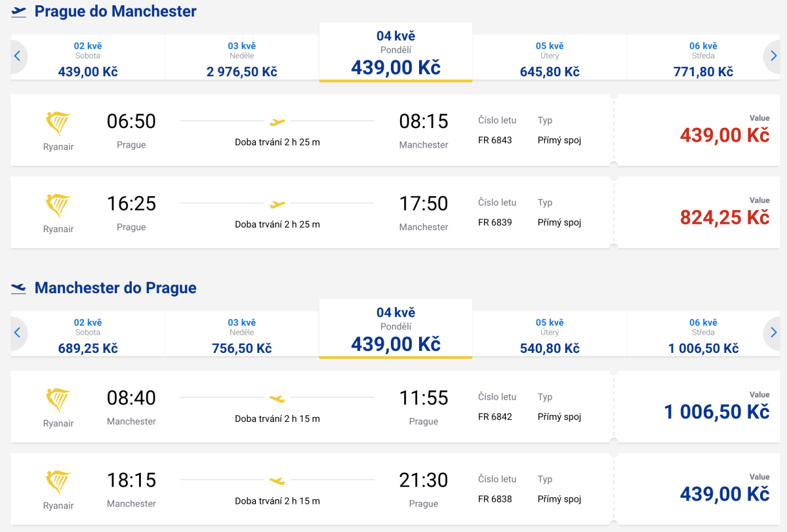Viewport: 787px width, 532px height.
Task: Select return date 06 kvě Středa
Action: pyautogui.click(x=703, y=336)
